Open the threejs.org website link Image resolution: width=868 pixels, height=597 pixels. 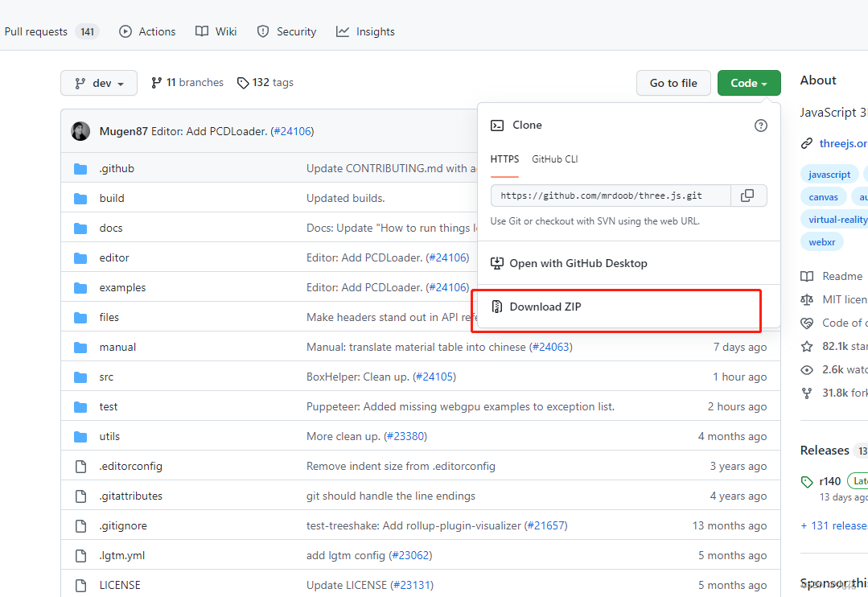(844, 143)
